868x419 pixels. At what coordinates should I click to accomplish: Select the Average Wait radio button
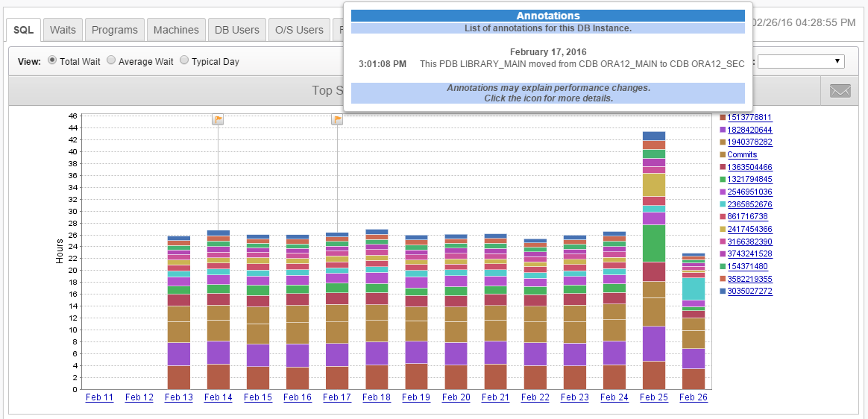click(110, 60)
